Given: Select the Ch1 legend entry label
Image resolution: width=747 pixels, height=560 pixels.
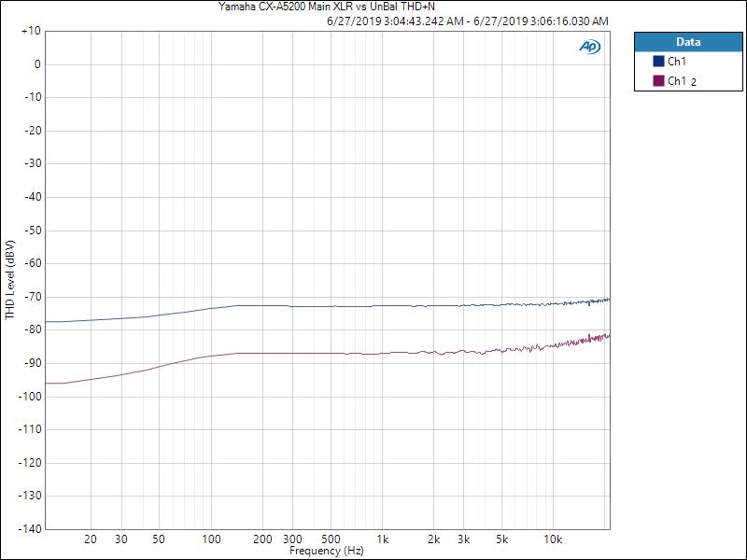Looking at the screenshot, I should [x=677, y=61].
